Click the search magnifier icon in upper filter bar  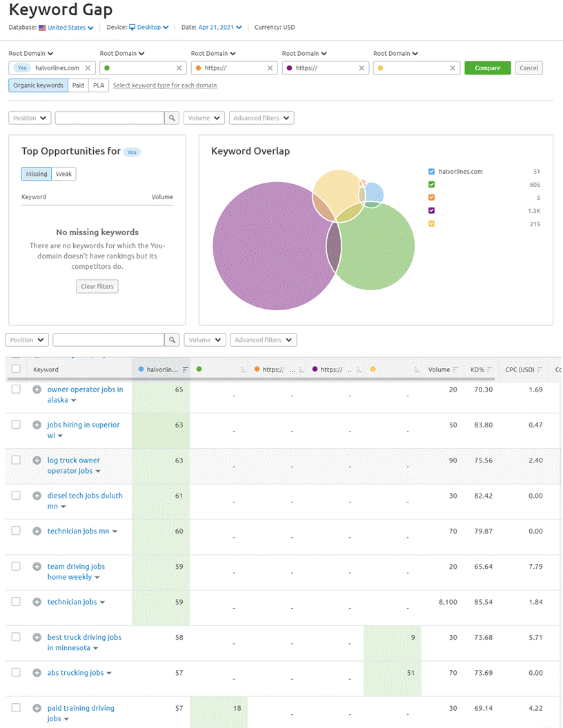(172, 118)
